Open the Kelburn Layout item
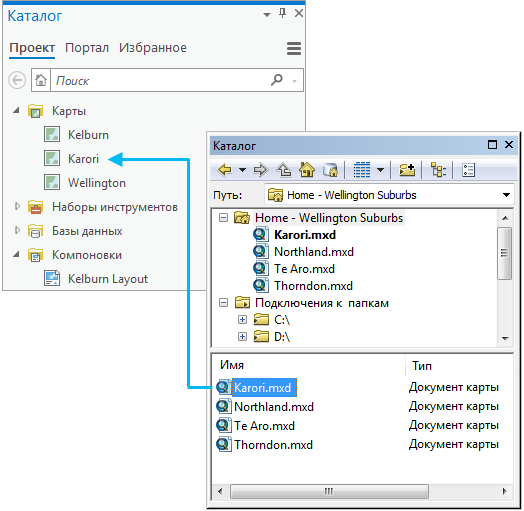Viewport: 524px width, 511px height. pos(108,279)
